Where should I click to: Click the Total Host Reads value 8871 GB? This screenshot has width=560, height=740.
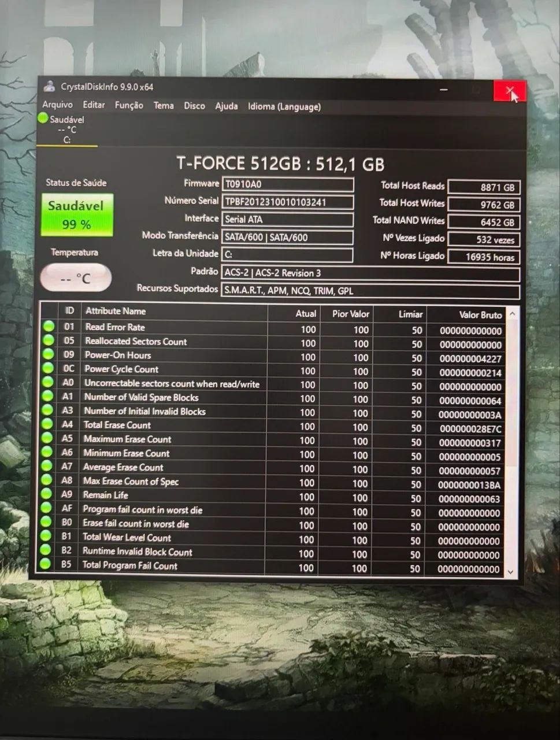[484, 187]
